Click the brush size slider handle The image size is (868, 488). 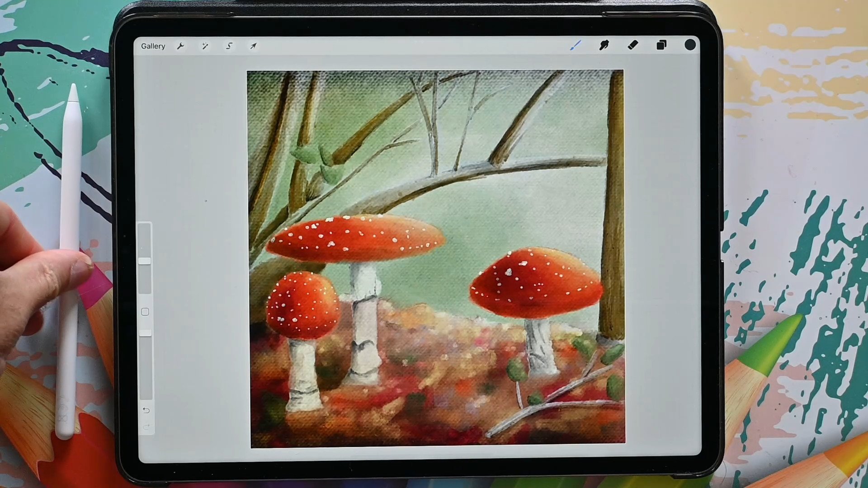(145, 261)
